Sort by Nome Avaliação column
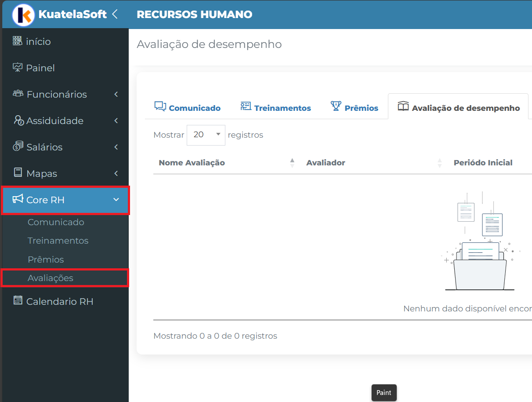 pyautogui.click(x=192, y=163)
